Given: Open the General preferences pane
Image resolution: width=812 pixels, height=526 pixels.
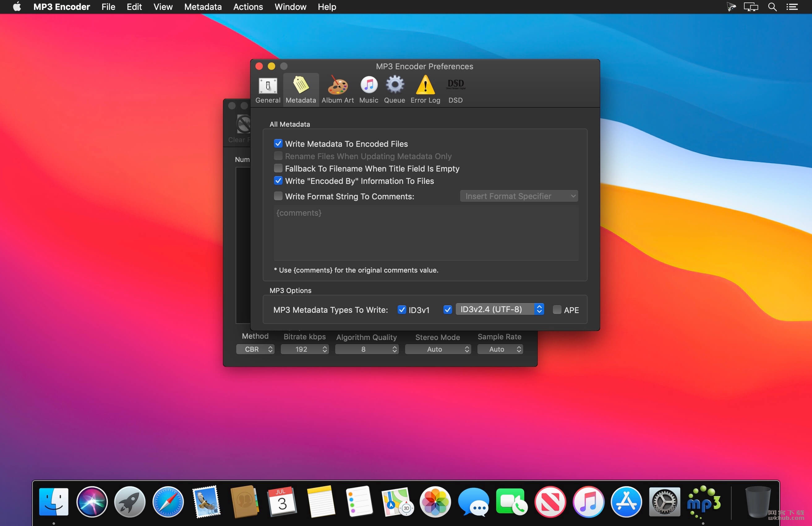Looking at the screenshot, I should click(268, 90).
